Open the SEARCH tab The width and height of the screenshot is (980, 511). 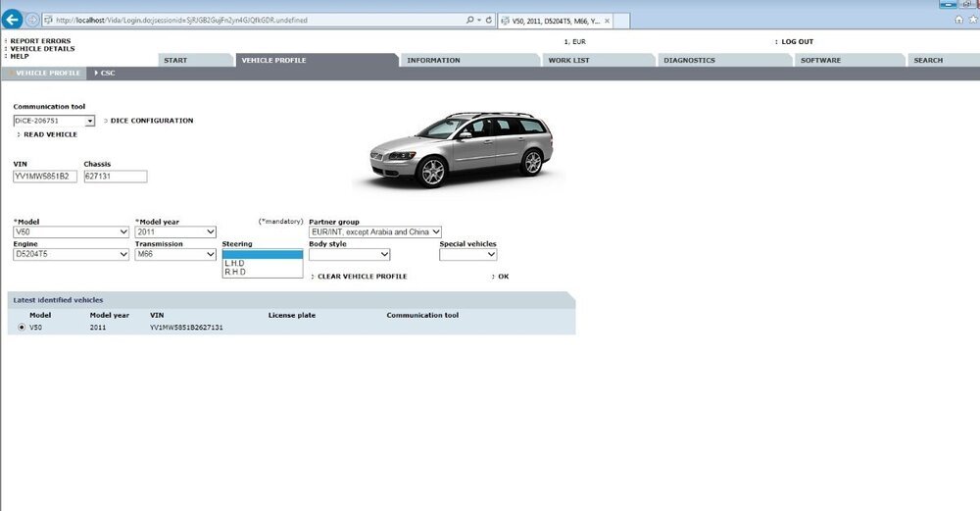click(x=944, y=60)
